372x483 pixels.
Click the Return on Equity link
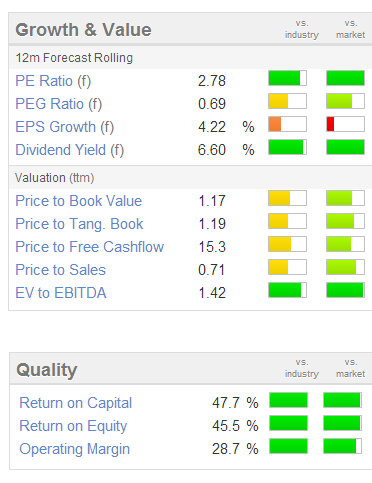[73, 426]
